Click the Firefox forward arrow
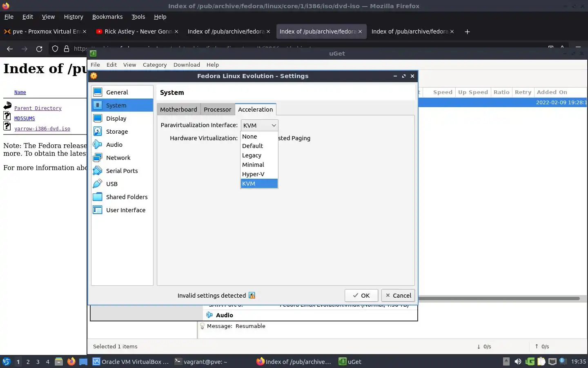Image resolution: width=588 pixels, height=368 pixels. tap(24, 49)
